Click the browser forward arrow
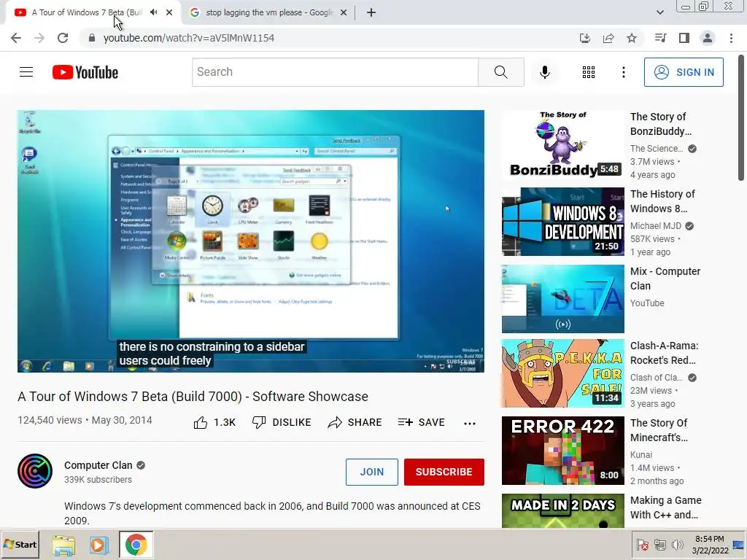This screenshot has height=560, width=747. [39, 38]
